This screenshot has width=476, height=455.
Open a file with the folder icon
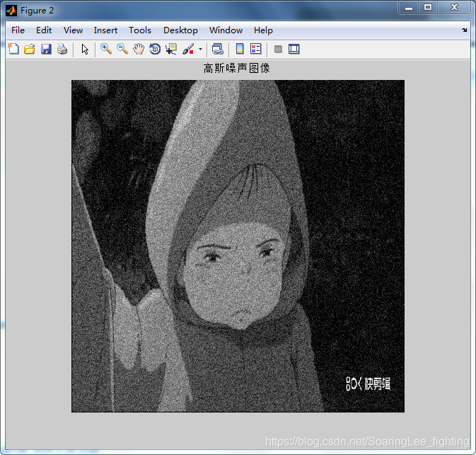tap(30, 49)
